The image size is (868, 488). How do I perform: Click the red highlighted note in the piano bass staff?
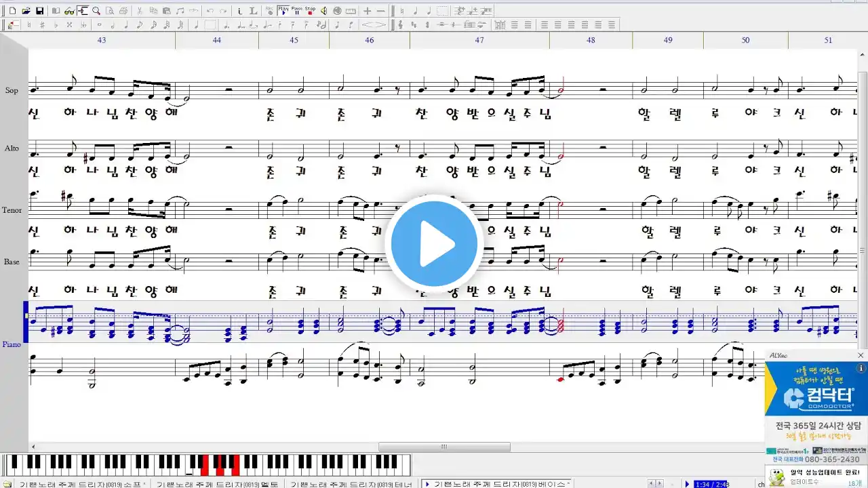click(561, 380)
